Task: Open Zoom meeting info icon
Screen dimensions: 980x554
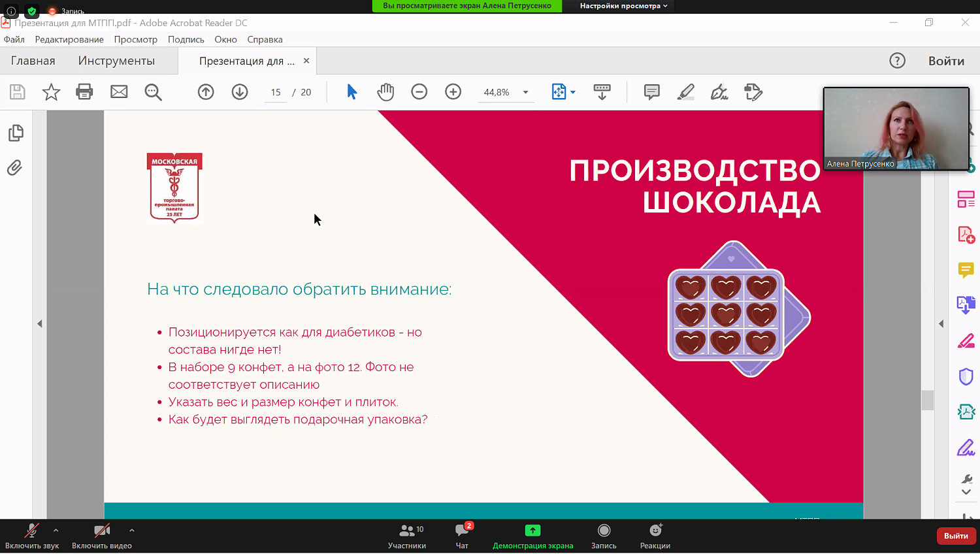Action: 11,10
